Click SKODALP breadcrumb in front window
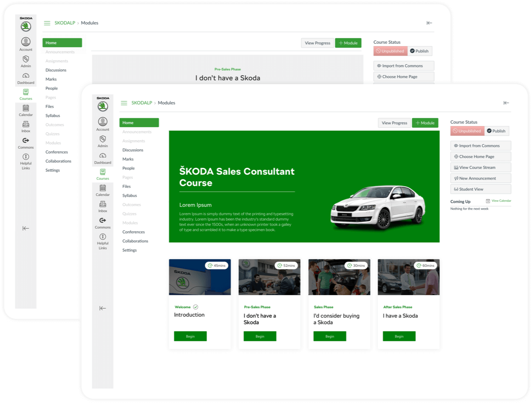The height and width of the screenshot is (403, 532). 141,103
